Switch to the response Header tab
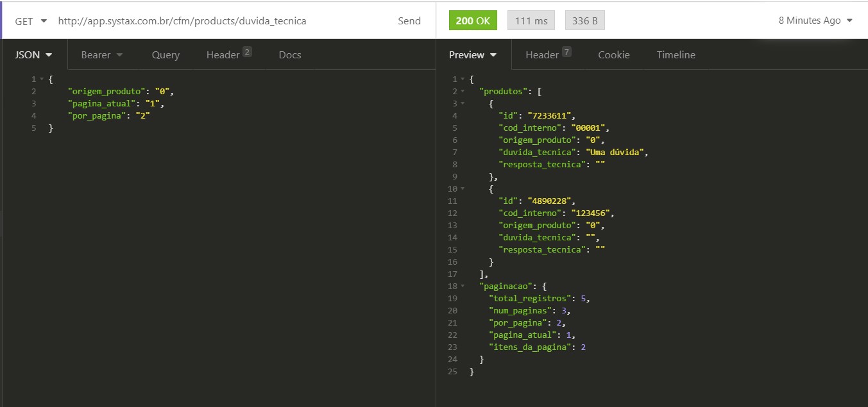The image size is (868, 407). tap(549, 55)
